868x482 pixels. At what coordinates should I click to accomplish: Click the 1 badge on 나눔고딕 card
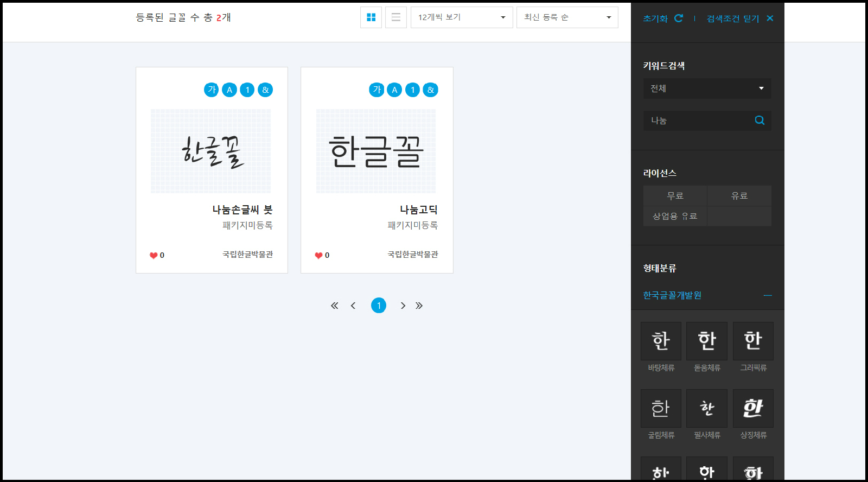coord(412,90)
